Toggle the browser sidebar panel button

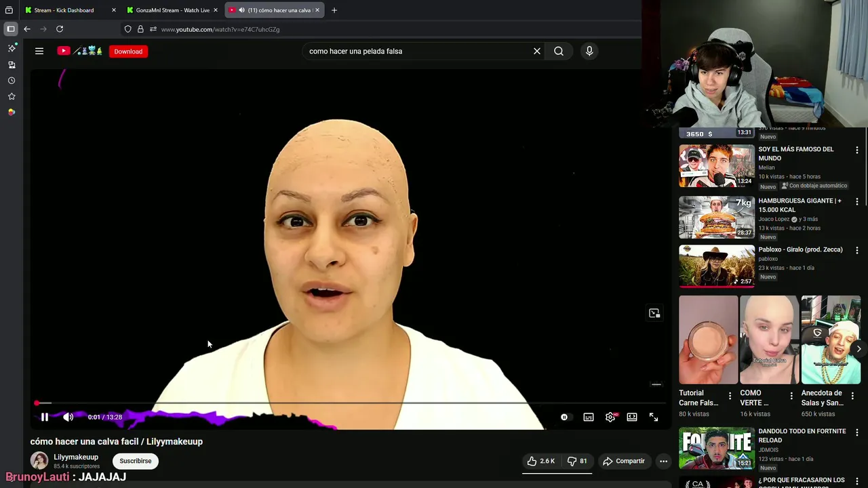click(x=11, y=29)
